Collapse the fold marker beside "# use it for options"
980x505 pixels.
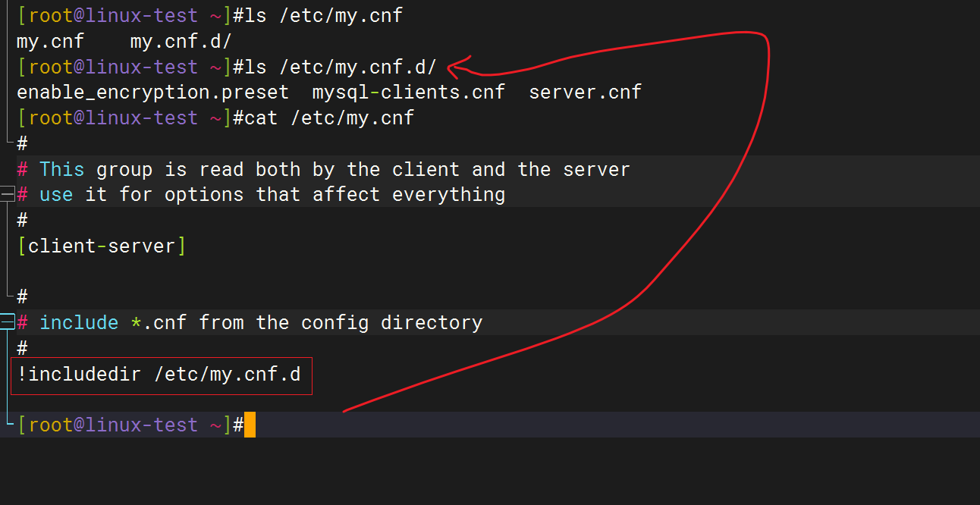click(7, 195)
